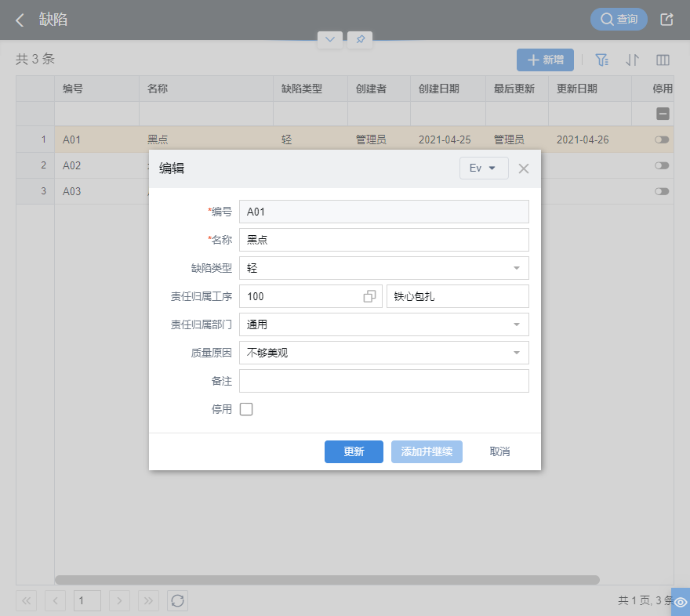Go to previous page icon
Viewport: 690px width, 616px height.
56,600
